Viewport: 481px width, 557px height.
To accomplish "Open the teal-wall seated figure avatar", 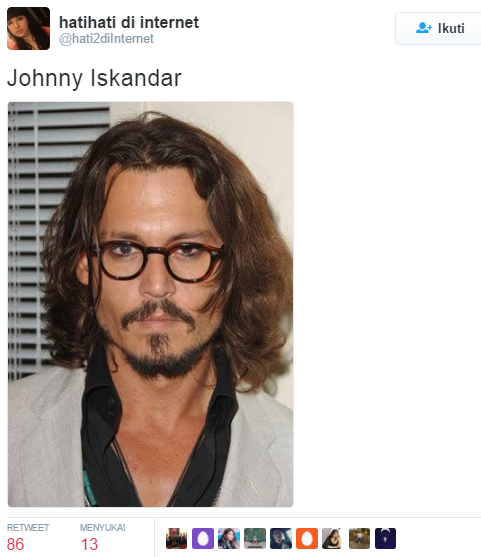I will pyautogui.click(x=255, y=539).
